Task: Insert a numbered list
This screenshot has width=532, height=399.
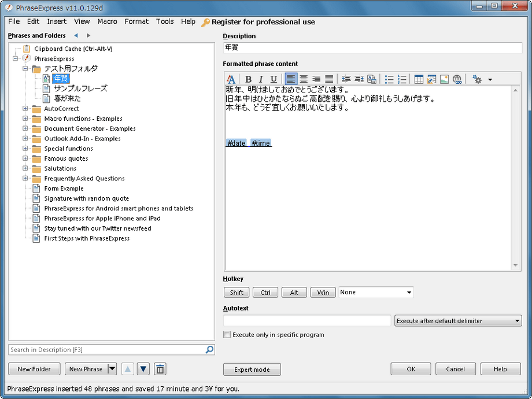Action: [402, 79]
